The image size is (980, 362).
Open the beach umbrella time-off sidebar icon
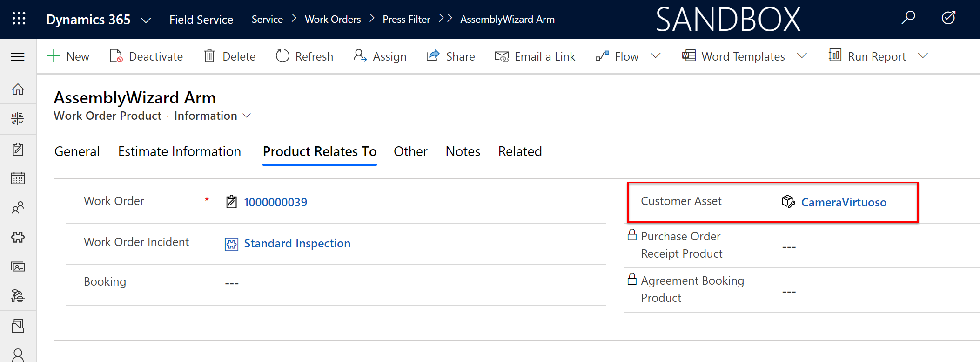(18, 296)
